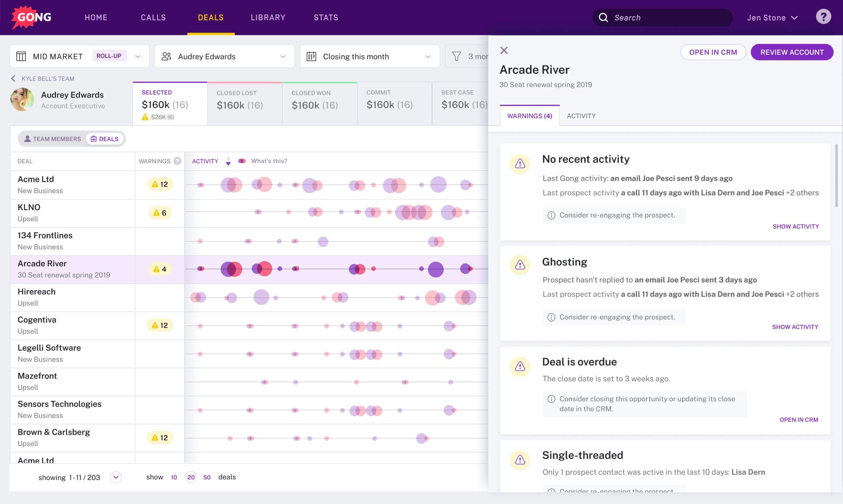Click the Ghosting warning triangle icon
The image size is (843, 504).
pos(520,265)
